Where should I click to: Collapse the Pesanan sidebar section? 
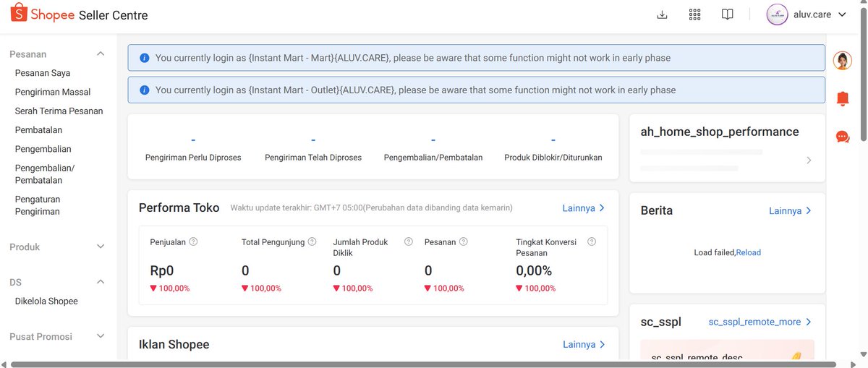point(101,54)
